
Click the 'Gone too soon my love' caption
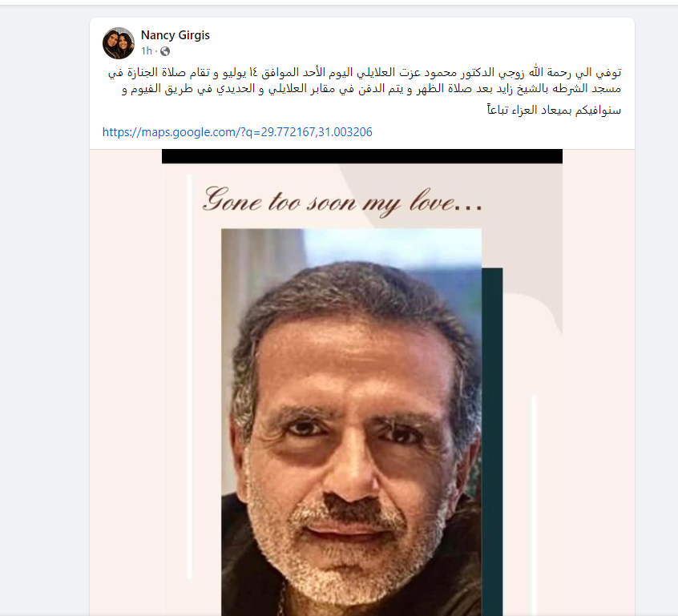coord(341,202)
